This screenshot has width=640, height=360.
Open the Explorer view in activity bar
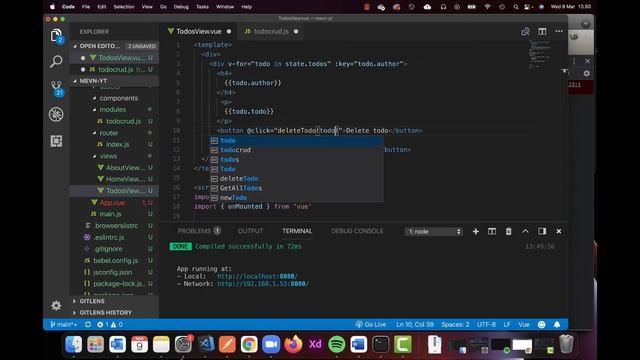coord(56,36)
